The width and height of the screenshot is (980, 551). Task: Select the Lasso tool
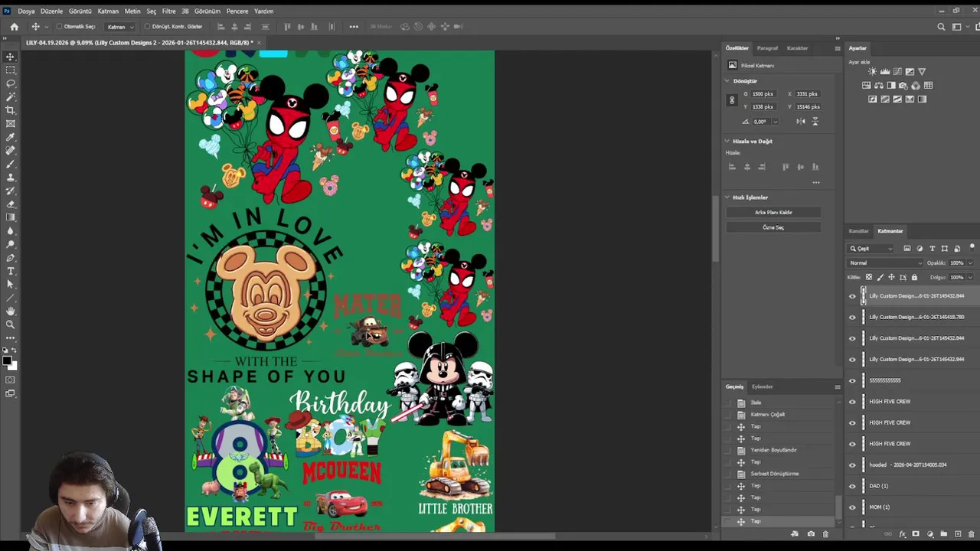tap(11, 83)
